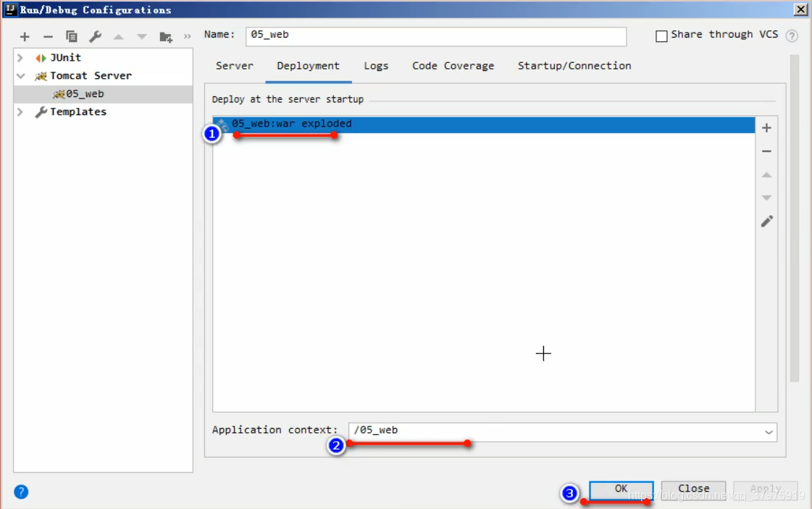812x509 pixels.
Task: Move deployment artifact up
Action: pos(766,175)
